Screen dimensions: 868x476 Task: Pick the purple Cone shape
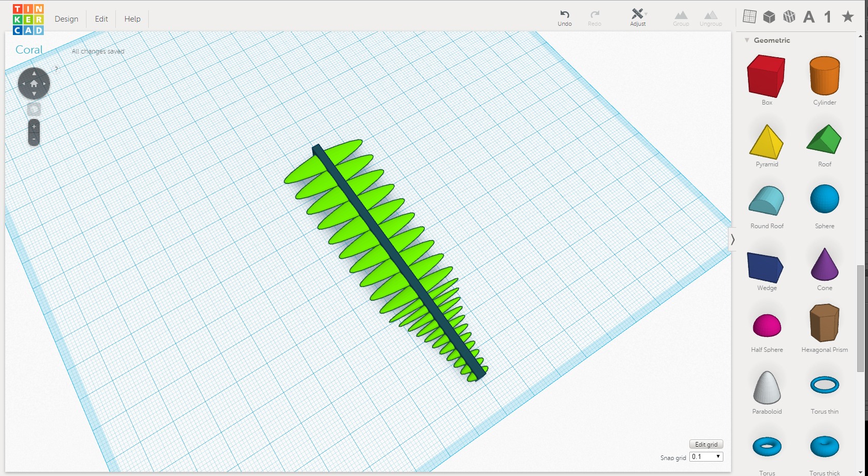point(825,264)
